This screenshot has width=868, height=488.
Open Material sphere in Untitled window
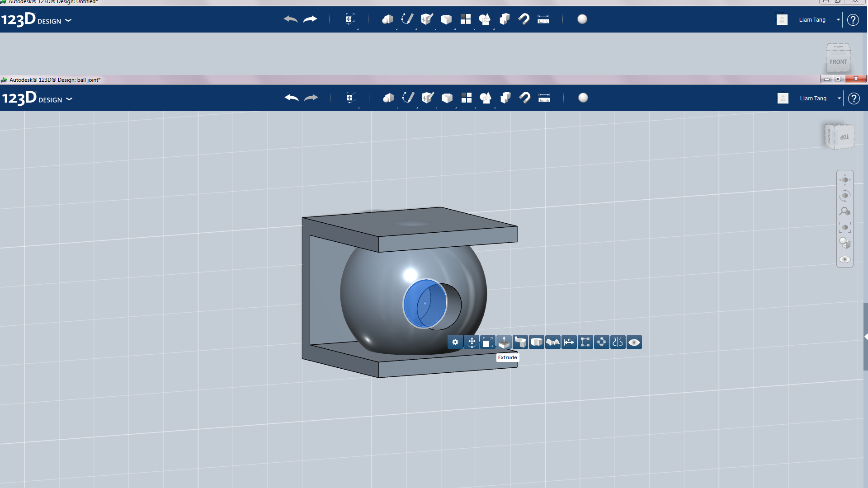582,19
